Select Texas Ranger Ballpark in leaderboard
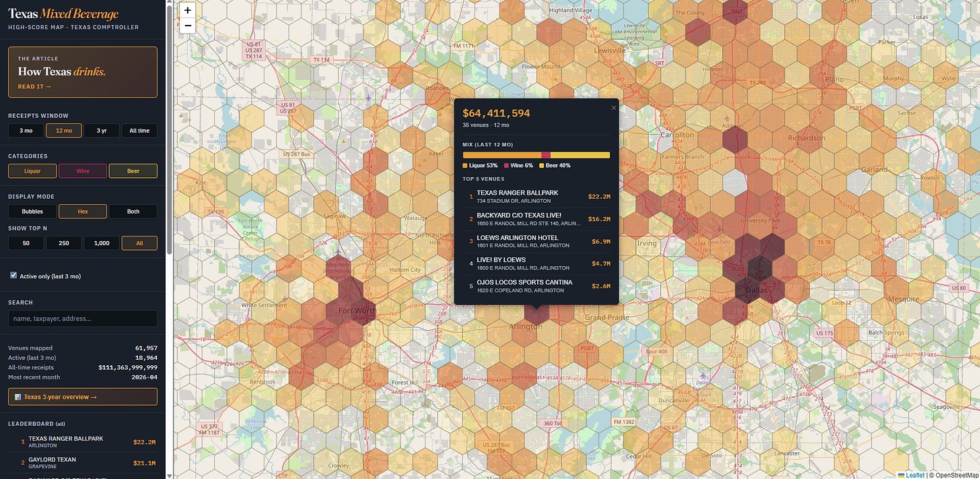This screenshot has height=479, width=980. pos(83,442)
